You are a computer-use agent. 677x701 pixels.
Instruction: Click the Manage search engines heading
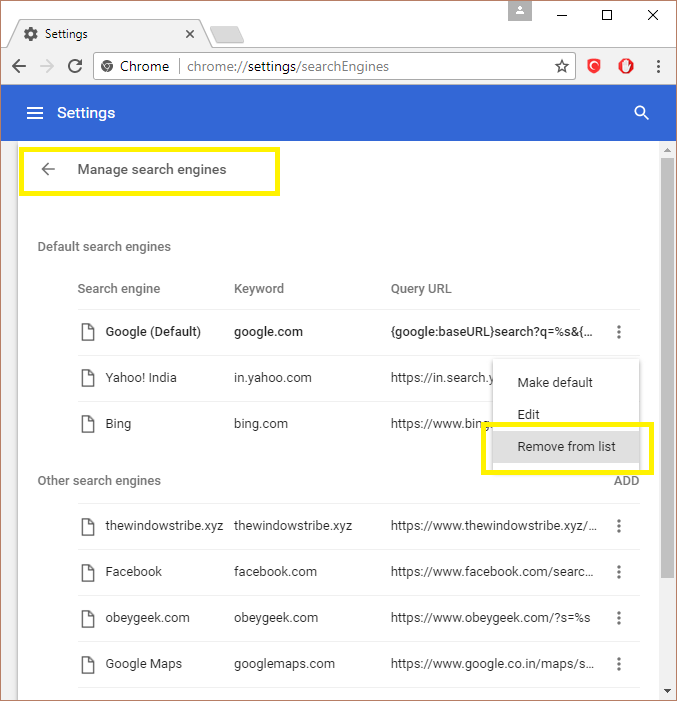tap(152, 169)
